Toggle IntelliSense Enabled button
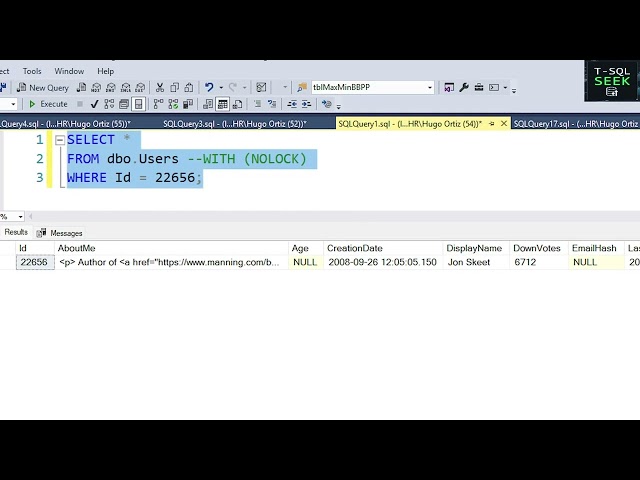 138,104
